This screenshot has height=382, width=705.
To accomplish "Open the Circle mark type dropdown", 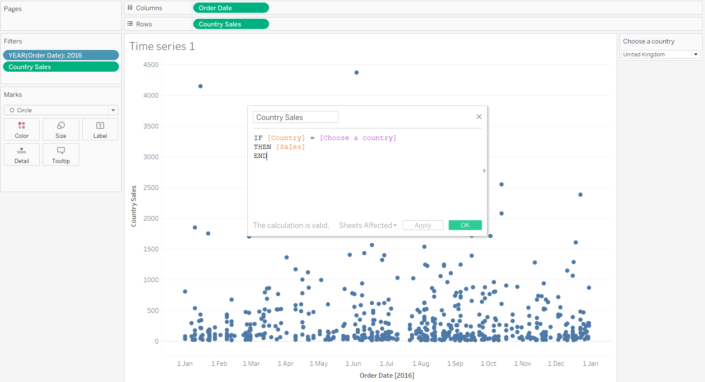I will tap(61, 110).
